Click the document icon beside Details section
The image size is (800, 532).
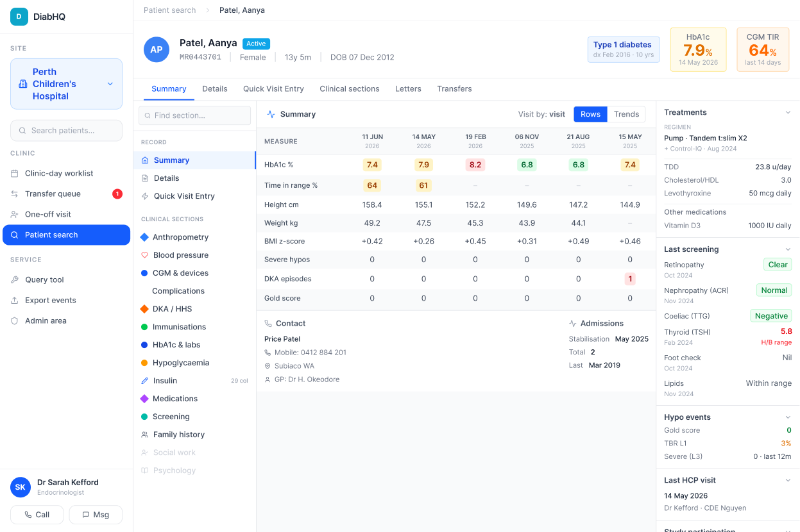point(145,178)
